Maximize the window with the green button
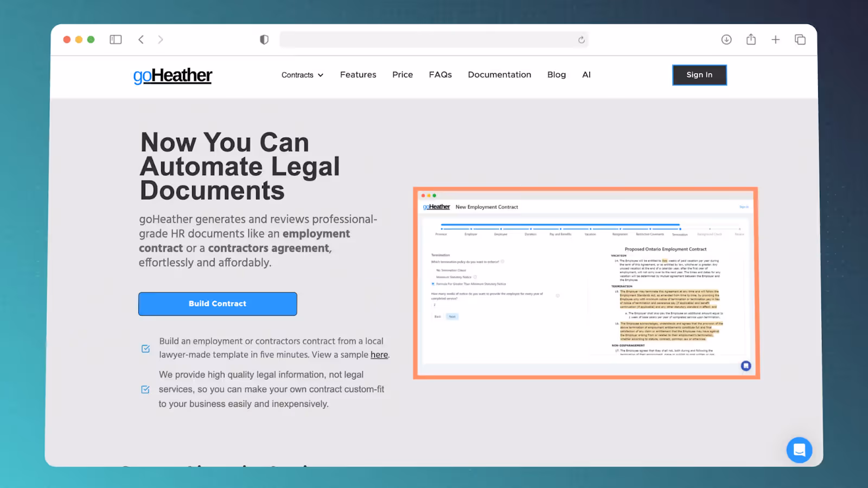 coord(91,40)
